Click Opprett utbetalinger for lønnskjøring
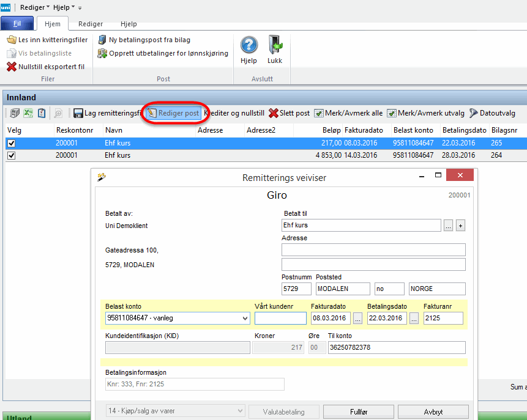 pos(162,53)
